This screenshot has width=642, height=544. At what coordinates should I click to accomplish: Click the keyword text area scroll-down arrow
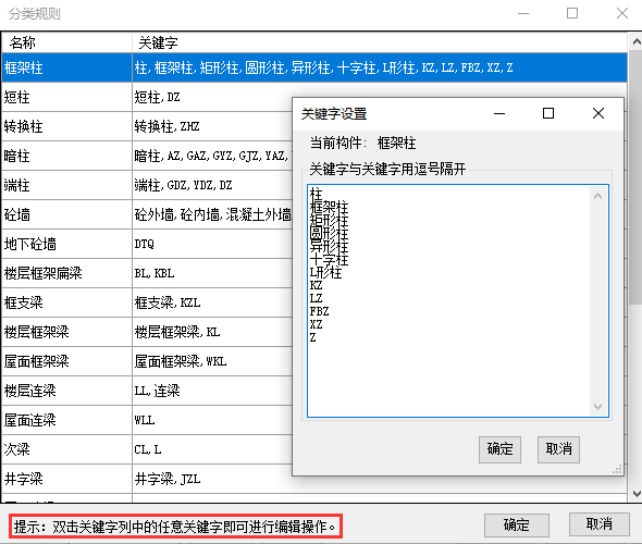598,406
